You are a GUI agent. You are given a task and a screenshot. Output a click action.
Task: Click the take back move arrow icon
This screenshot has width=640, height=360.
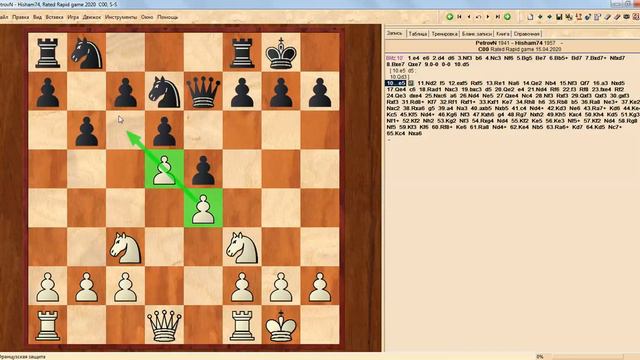coord(478,17)
